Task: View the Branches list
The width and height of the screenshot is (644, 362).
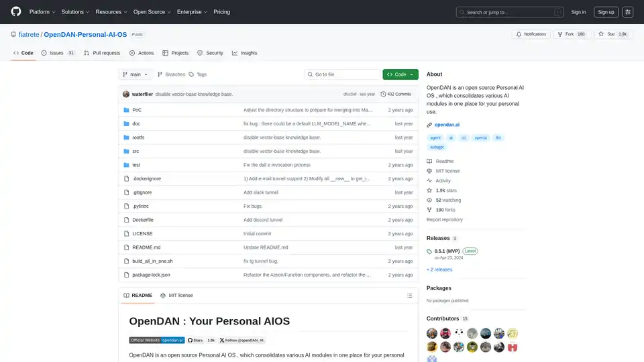Action: point(171,74)
